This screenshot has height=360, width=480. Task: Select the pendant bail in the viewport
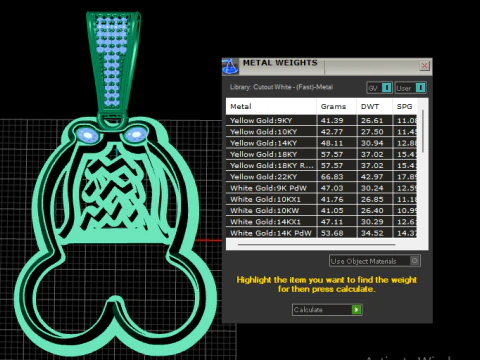pyautogui.click(x=113, y=63)
